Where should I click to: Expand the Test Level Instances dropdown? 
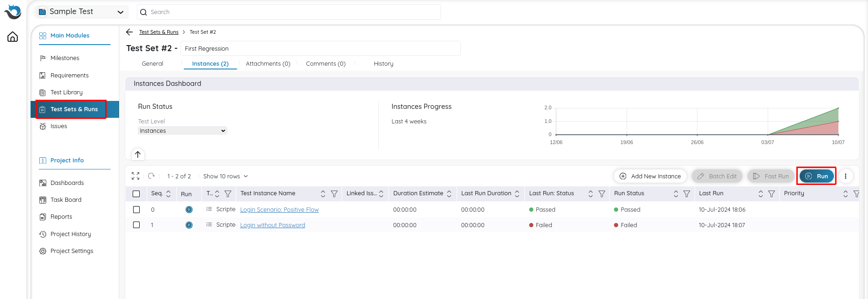pos(182,131)
